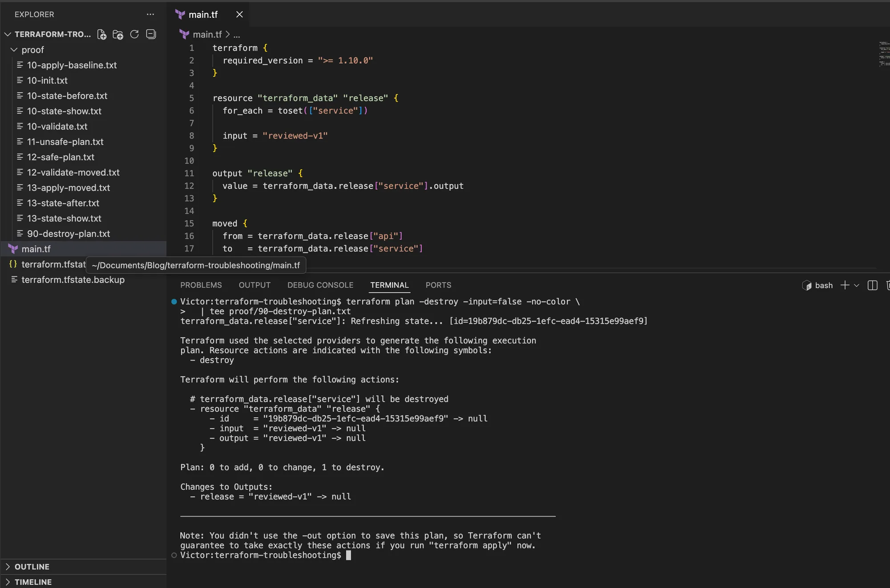Open 10-init.txt file
The height and width of the screenshot is (588, 890).
tap(83, 81)
